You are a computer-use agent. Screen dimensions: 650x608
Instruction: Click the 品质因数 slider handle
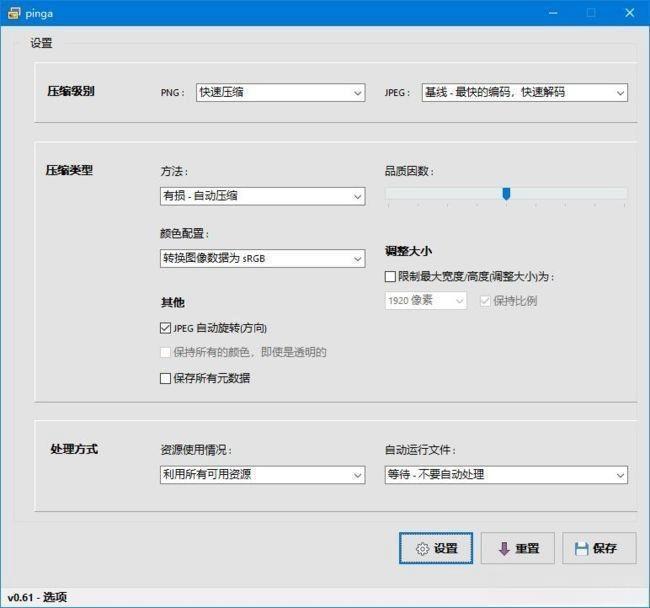[x=506, y=194]
